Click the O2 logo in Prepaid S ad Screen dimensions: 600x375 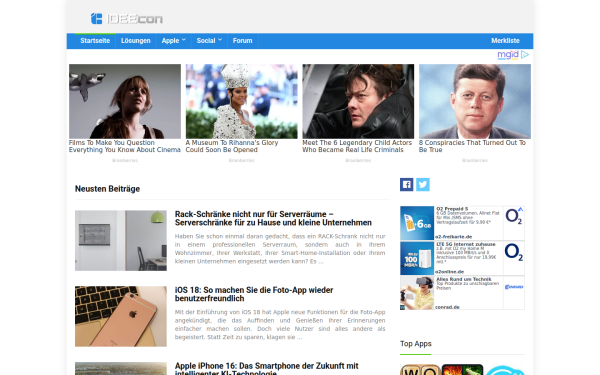click(x=514, y=216)
